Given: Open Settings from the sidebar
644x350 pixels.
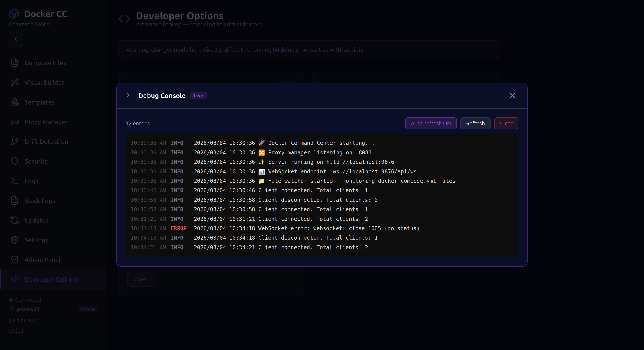Looking at the screenshot, I should 36,240.
